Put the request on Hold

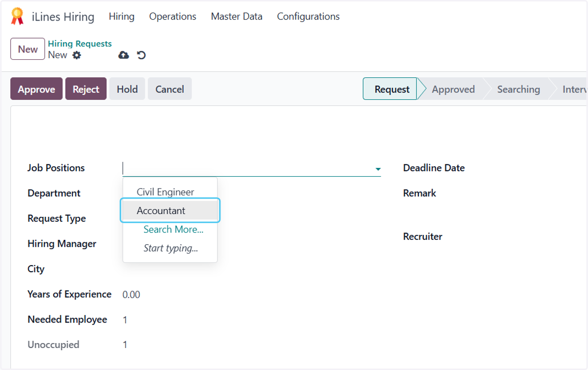127,89
